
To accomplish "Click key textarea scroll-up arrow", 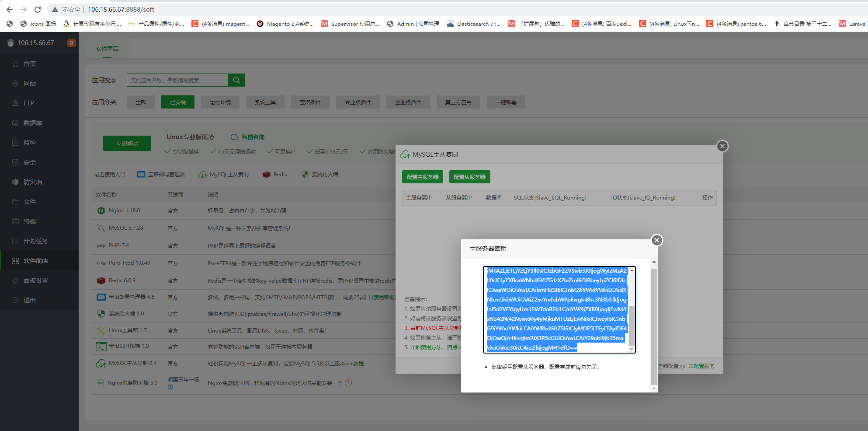I will pyautogui.click(x=632, y=270).
